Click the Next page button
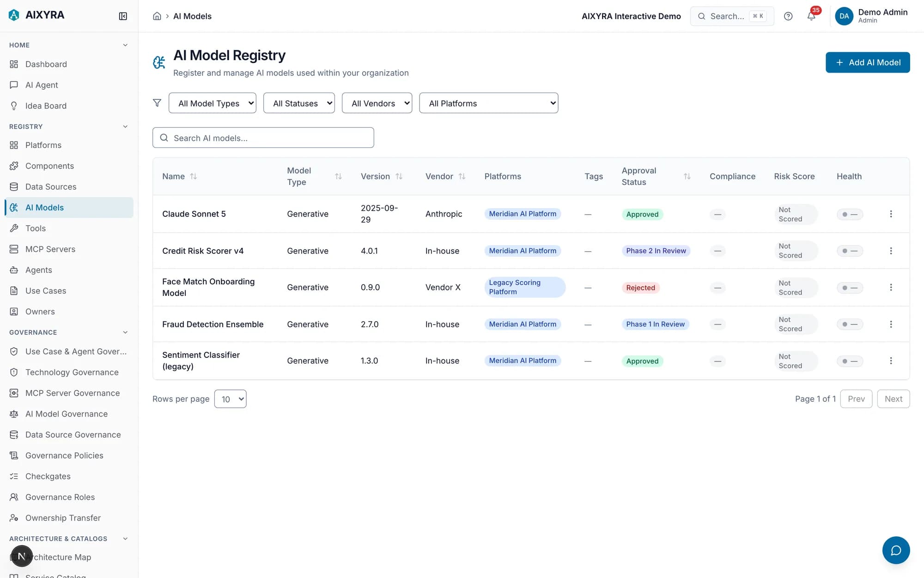This screenshot has height=578, width=924. coord(894,399)
